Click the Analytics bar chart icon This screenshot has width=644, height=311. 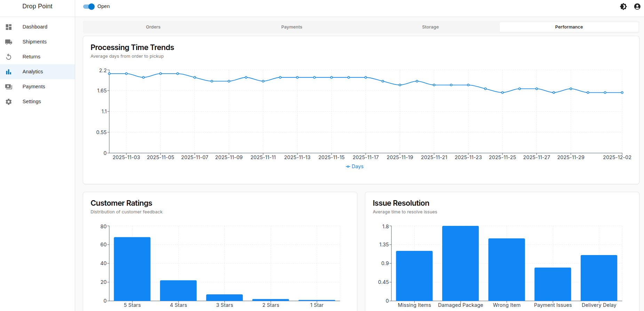(9, 72)
